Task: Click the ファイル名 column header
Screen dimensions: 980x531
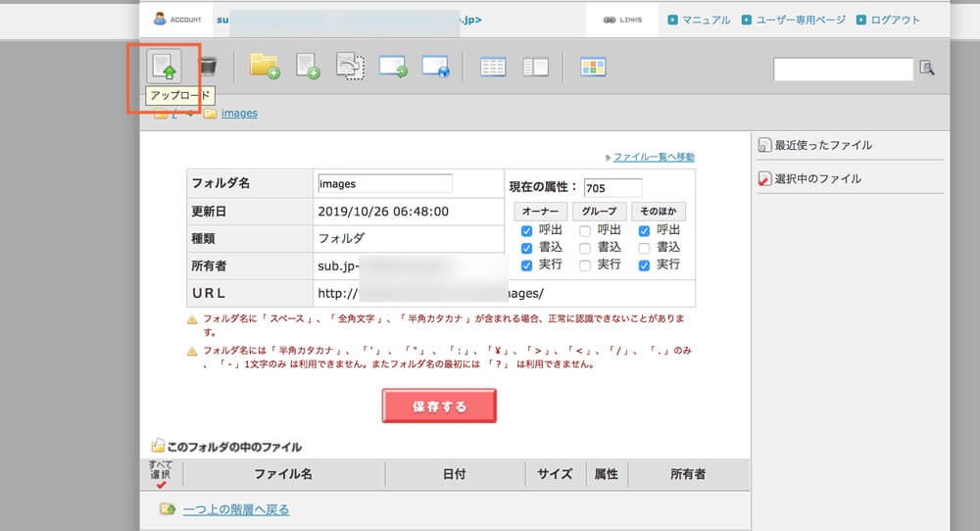Action: pyautogui.click(x=283, y=474)
